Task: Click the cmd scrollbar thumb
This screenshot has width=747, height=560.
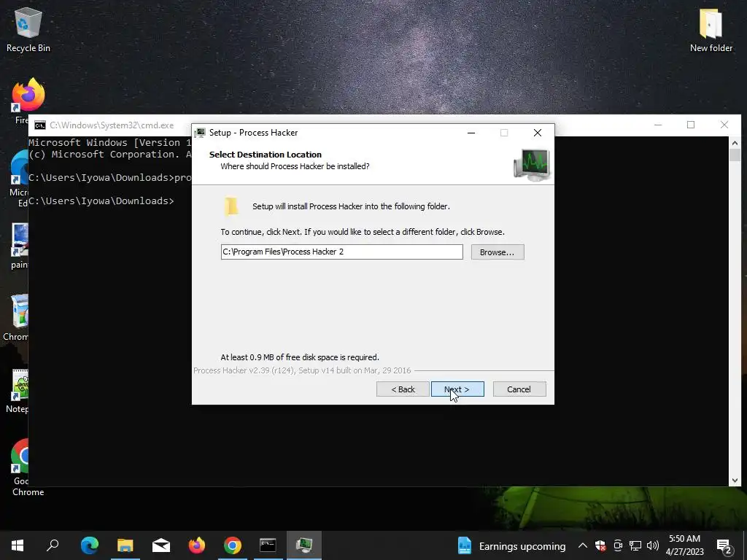Action: point(735,155)
